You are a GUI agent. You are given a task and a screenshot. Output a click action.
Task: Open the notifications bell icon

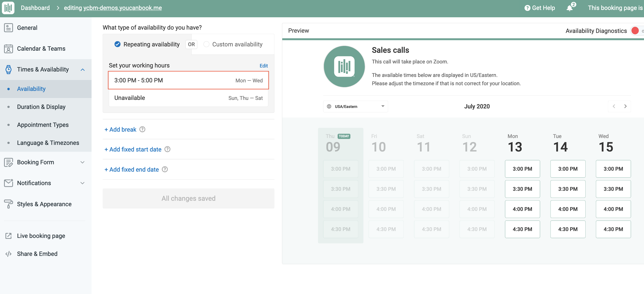[569, 8]
